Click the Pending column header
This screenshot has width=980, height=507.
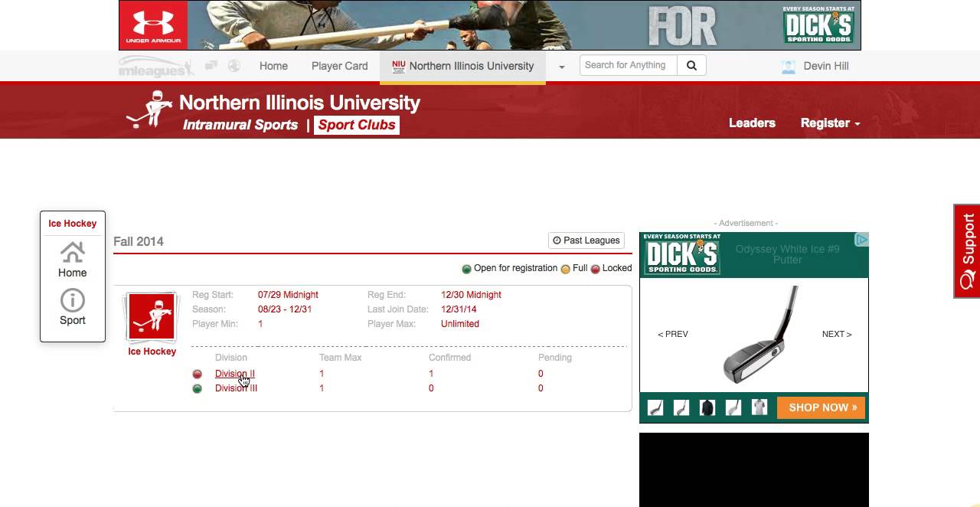pos(555,358)
